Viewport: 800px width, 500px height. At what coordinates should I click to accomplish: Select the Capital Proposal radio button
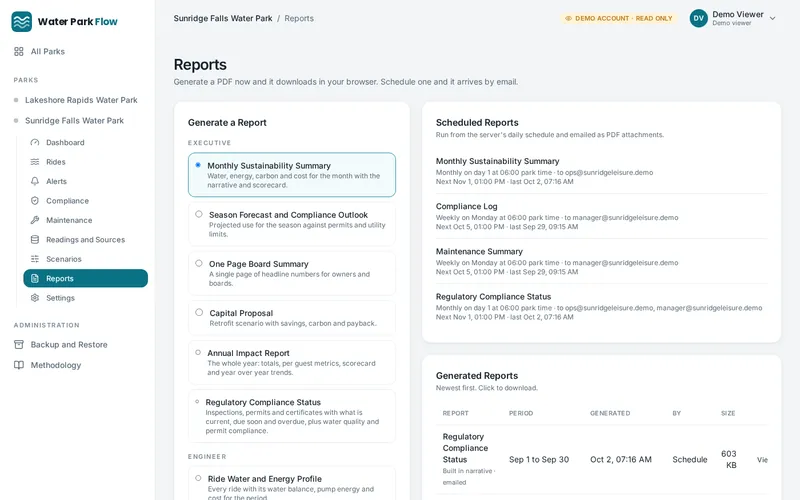coord(199,312)
